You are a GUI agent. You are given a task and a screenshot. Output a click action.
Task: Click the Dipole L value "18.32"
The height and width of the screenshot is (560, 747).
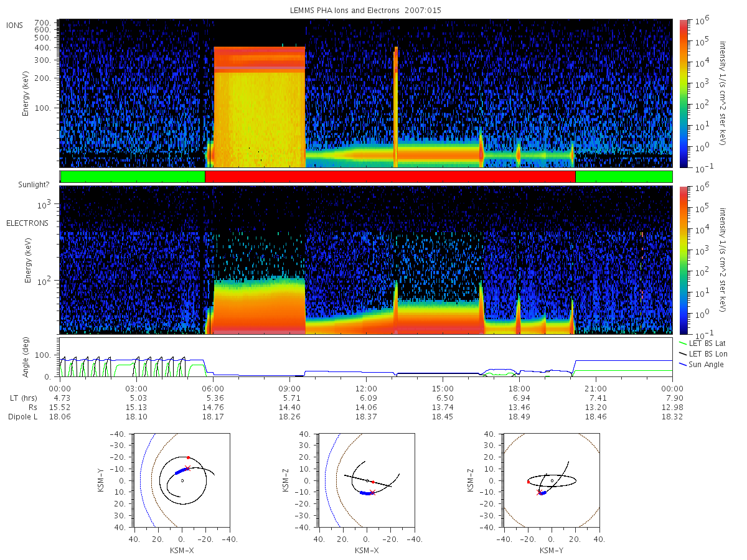[672, 417]
